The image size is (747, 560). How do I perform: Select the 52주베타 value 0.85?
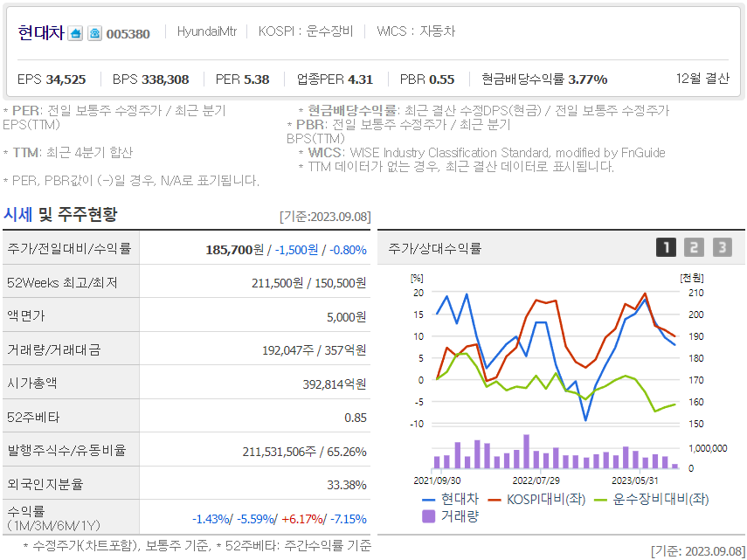point(356,418)
